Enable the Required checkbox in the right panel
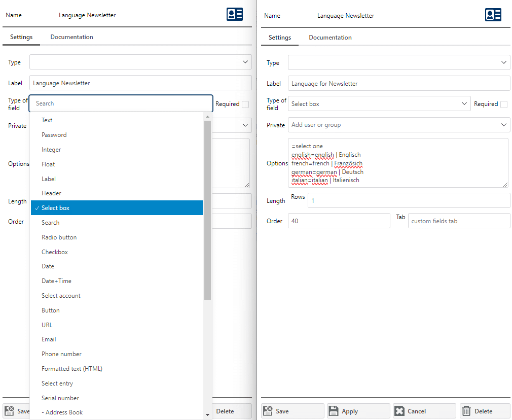The width and height of the screenshot is (512, 420). (504, 103)
